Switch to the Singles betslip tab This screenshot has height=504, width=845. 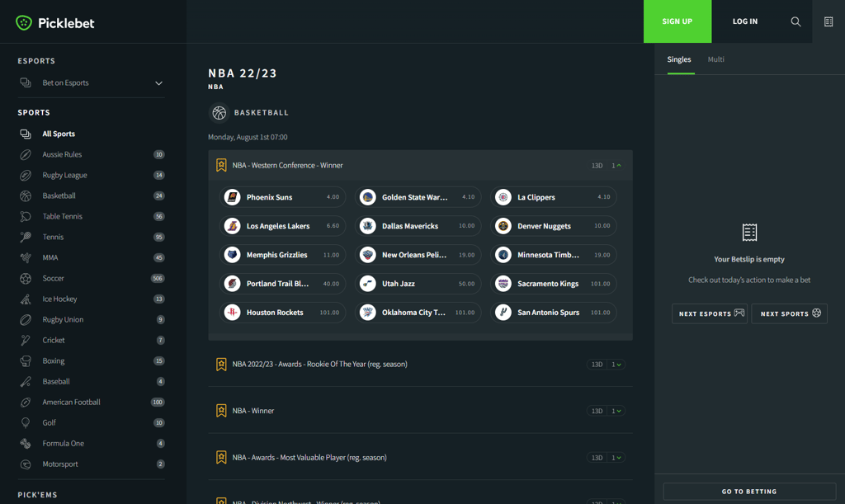click(679, 59)
